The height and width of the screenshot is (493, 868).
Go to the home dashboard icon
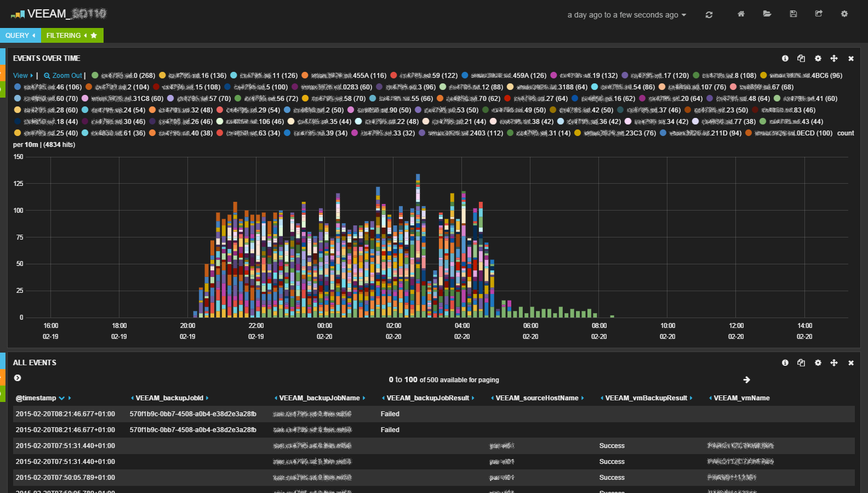[x=741, y=14]
